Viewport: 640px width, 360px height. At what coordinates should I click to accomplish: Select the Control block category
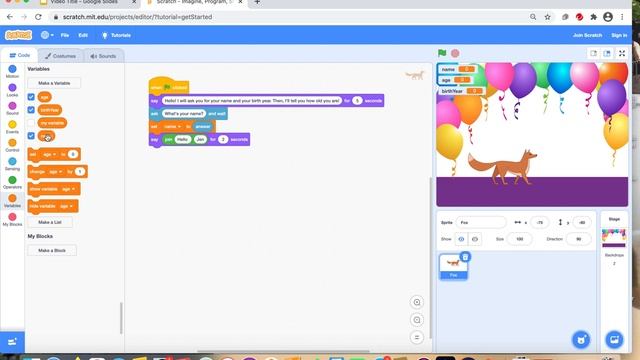point(12,146)
